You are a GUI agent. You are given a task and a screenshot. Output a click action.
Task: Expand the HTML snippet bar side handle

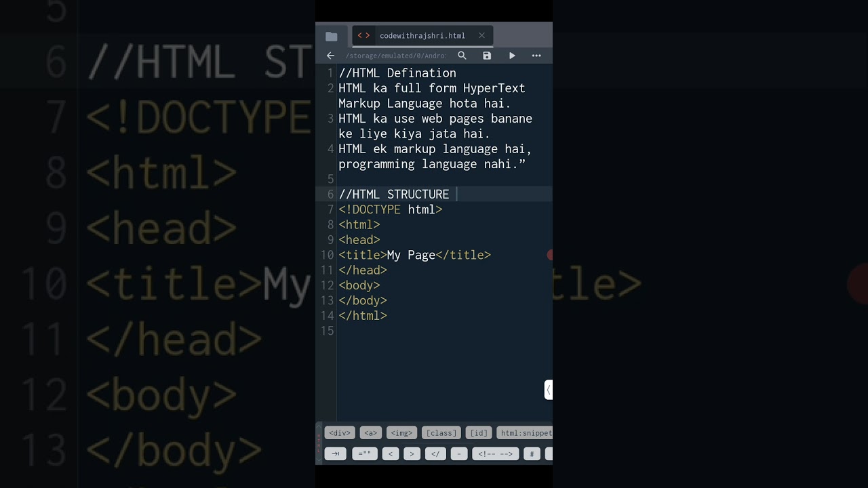tap(319, 443)
